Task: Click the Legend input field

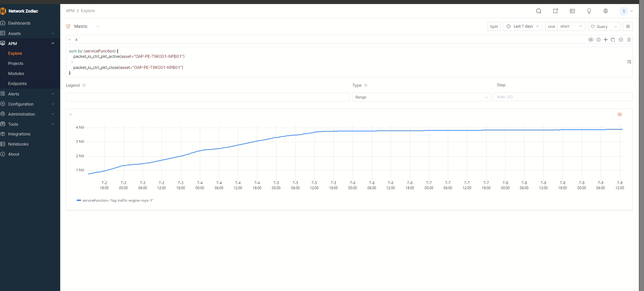Action: [x=207, y=97]
